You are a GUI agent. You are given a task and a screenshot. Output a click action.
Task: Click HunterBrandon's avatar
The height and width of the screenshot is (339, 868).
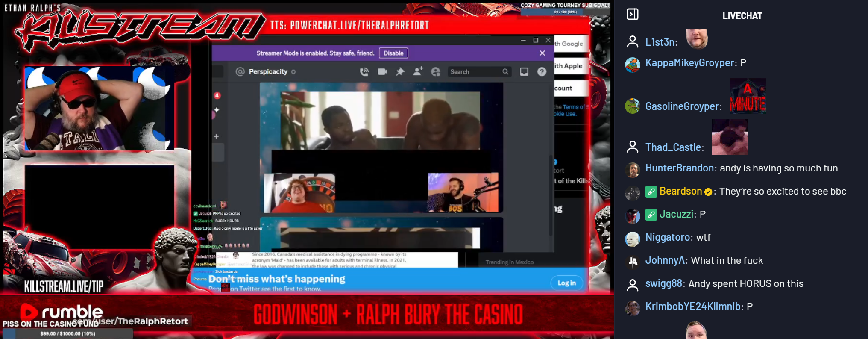632,170
